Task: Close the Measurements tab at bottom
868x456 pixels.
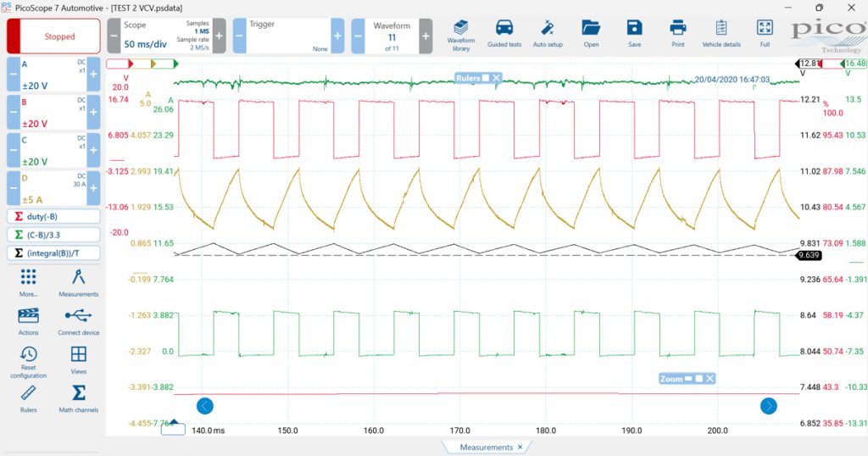Action: [520, 448]
